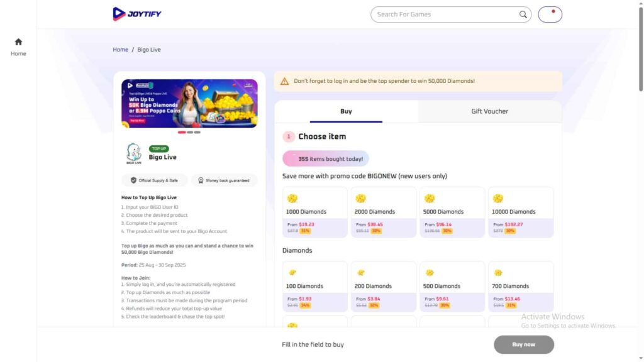
Task: Click the Fill in the field to buy text
Action: 313,345
